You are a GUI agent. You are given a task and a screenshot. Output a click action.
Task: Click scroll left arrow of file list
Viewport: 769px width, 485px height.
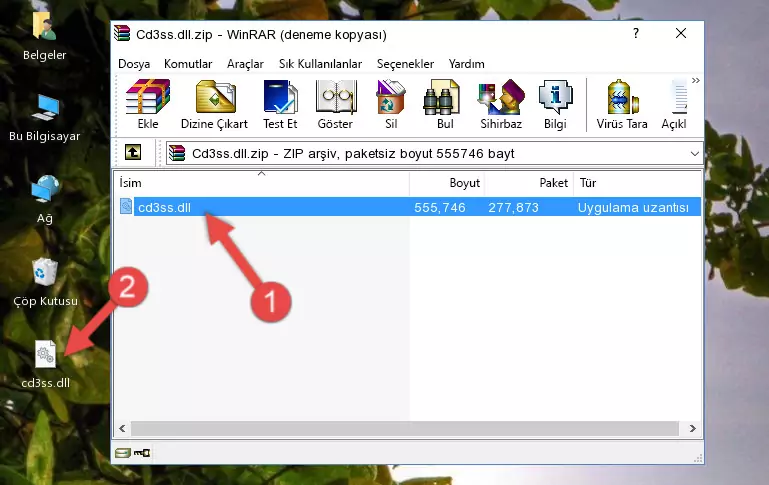click(123, 428)
